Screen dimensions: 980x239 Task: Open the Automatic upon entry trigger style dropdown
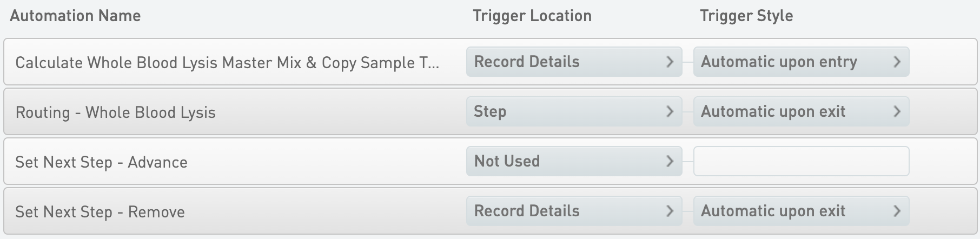[800, 62]
